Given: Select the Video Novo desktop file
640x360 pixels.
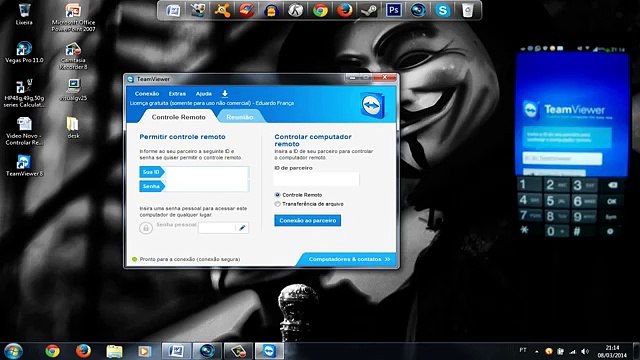Looking at the screenshot, I should [24, 131].
